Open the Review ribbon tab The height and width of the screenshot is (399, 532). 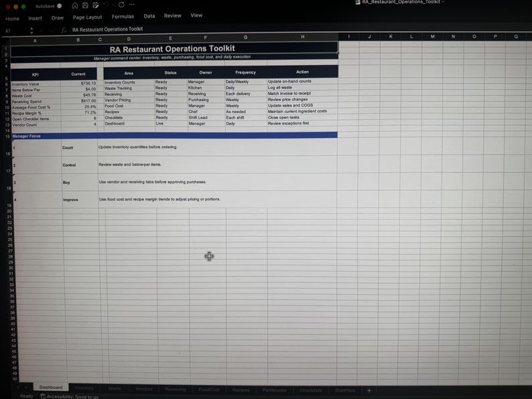tap(173, 15)
